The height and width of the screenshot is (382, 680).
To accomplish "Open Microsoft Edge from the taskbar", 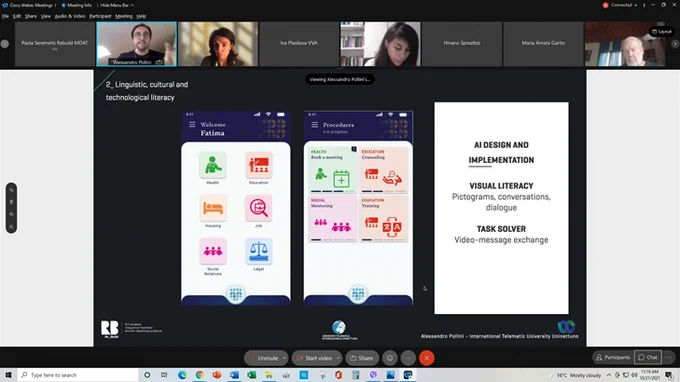I will 182,375.
